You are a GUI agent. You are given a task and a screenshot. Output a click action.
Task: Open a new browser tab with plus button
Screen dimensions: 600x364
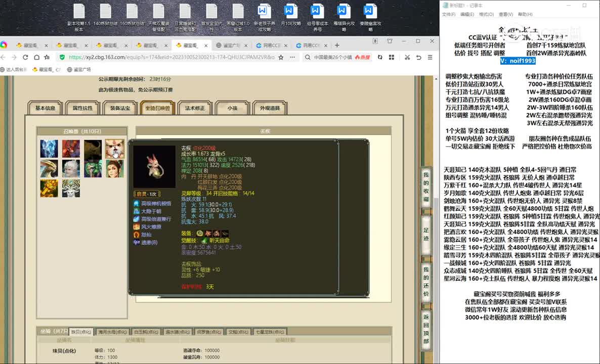(x=337, y=45)
